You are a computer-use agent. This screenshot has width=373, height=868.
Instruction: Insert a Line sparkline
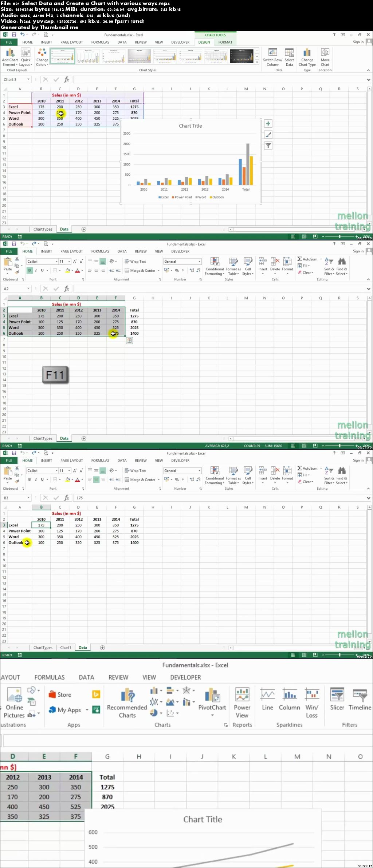(267, 699)
